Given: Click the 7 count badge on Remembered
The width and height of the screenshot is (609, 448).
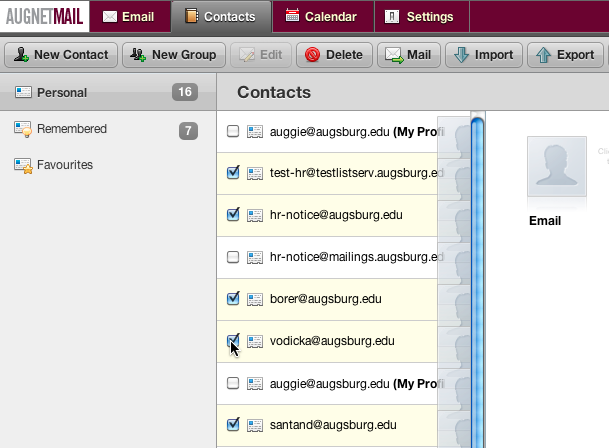Looking at the screenshot, I should [x=188, y=131].
